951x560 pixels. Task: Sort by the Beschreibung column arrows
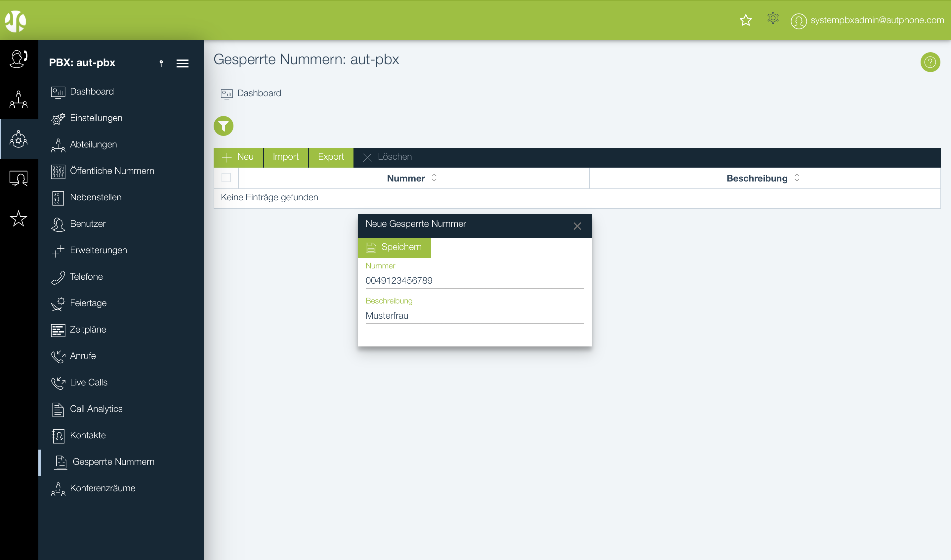tap(796, 178)
